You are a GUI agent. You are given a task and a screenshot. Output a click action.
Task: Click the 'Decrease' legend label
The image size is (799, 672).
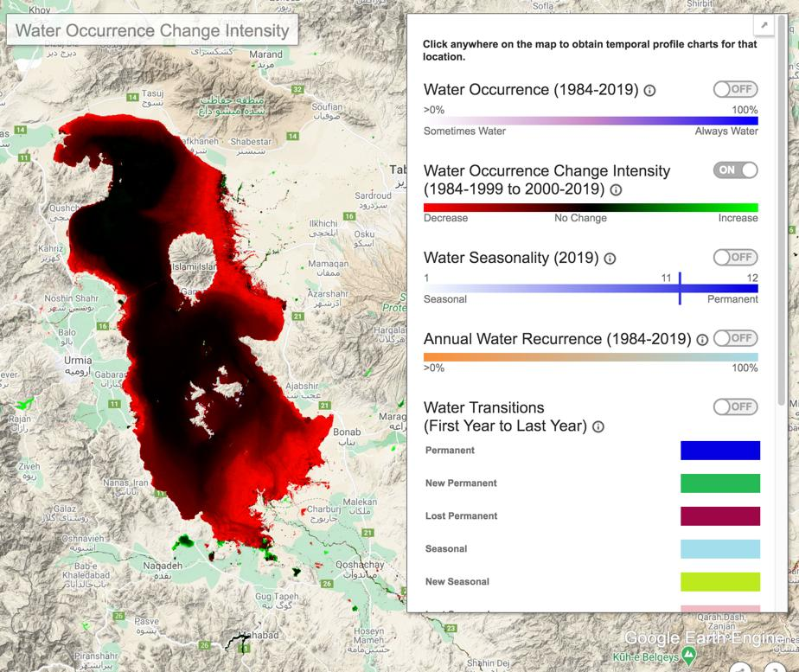[446, 218]
